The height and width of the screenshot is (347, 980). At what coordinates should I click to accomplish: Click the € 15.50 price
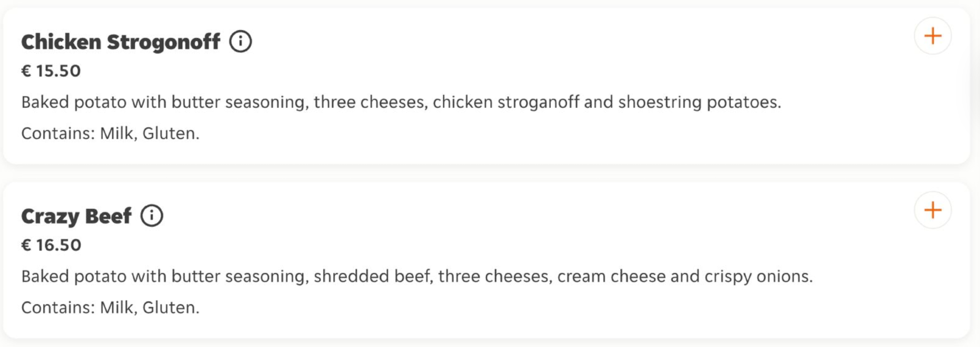click(51, 71)
